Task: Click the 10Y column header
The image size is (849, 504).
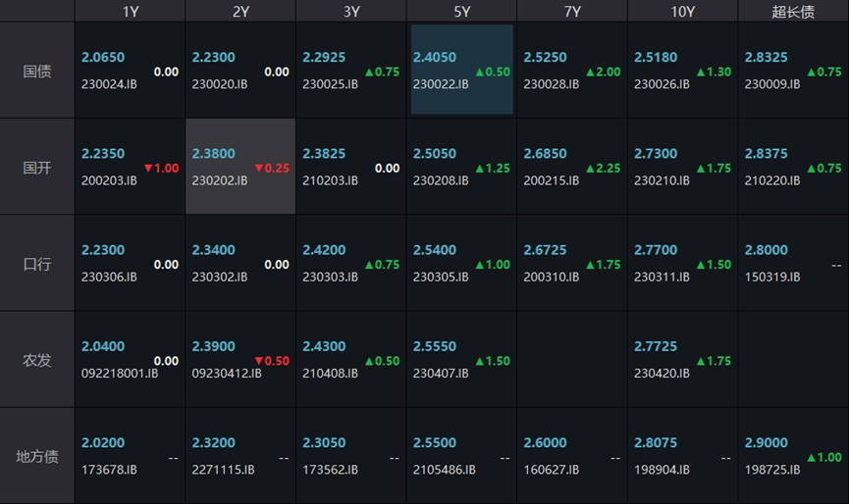Action: [683, 12]
